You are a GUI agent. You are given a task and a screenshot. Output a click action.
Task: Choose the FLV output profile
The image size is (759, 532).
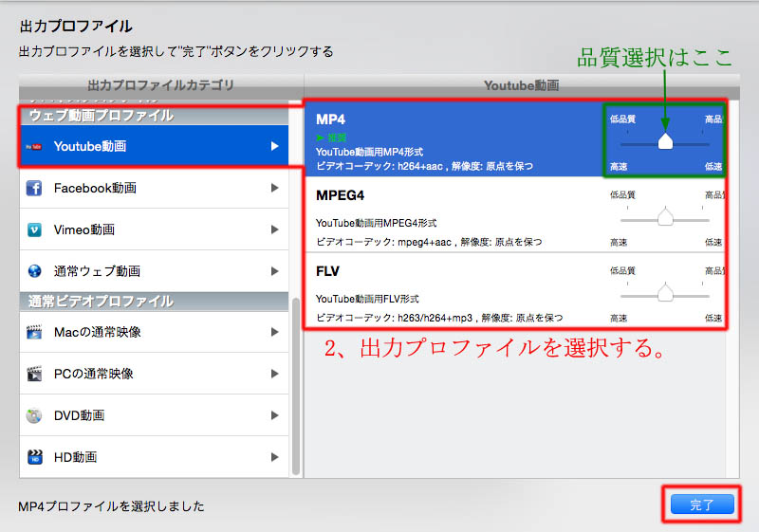tap(515, 291)
